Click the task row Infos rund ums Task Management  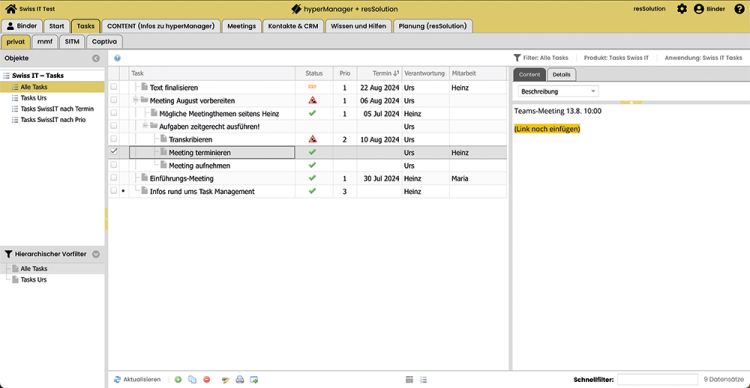click(x=307, y=191)
